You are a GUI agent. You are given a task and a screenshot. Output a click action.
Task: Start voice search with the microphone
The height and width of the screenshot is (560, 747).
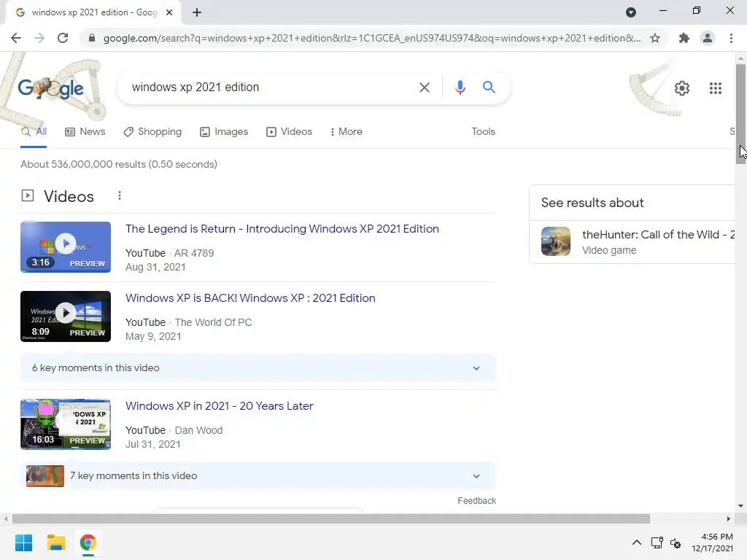point(460,87)
